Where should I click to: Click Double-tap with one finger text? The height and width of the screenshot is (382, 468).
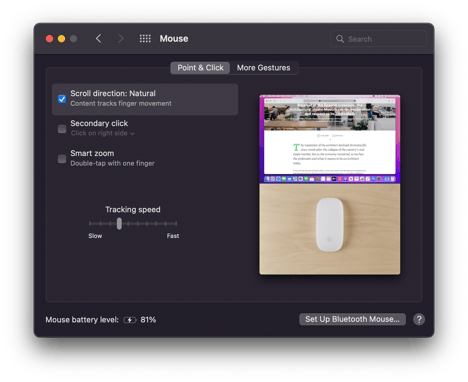tap(112, 163)
